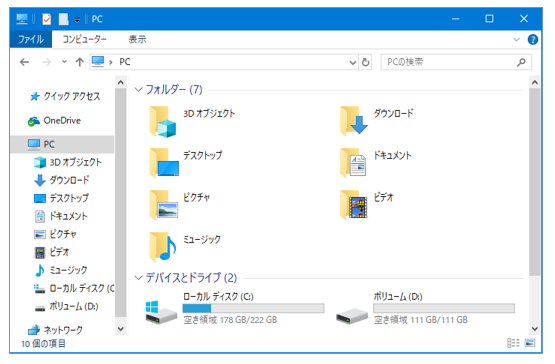The image size is (555, 364).
Task: Refresh the PC view
Action: point(365,62)
